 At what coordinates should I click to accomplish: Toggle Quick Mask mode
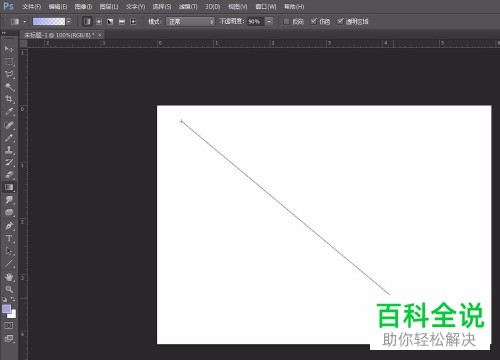9,325
